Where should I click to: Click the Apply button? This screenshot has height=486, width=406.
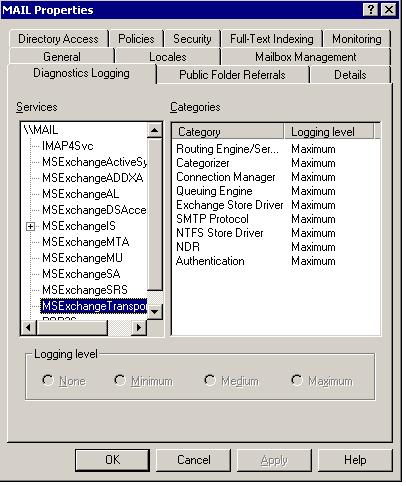pos(274,460)
